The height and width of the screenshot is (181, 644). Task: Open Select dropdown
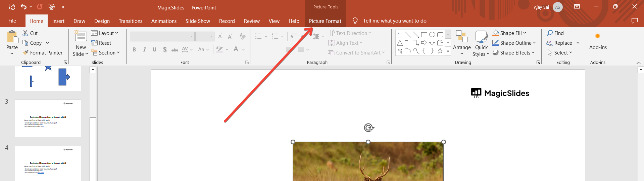coord(560,52)
